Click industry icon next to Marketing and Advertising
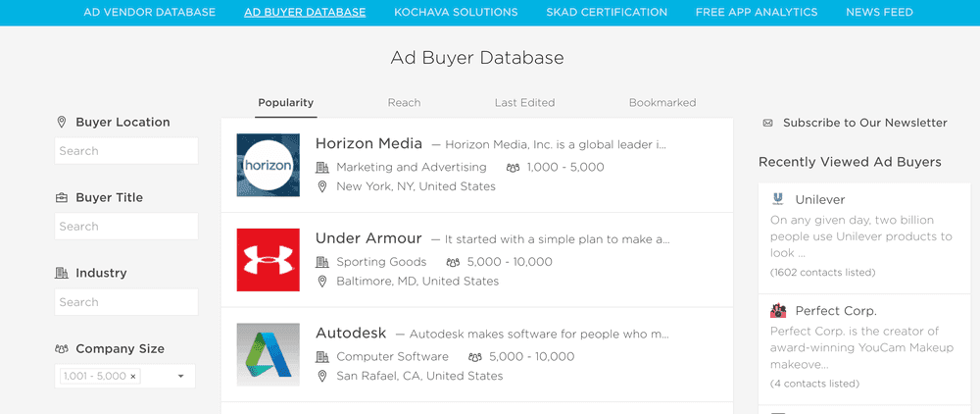The width and height of the screenshot is (980, 414). coord(321,167)
